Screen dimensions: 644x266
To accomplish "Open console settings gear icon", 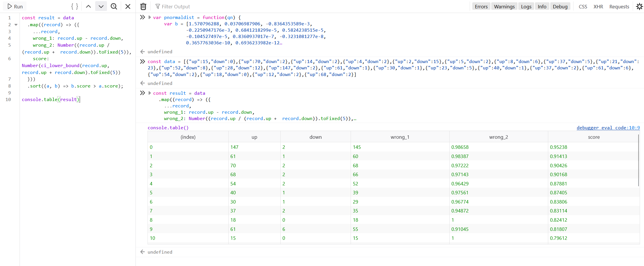I will [x=639, y=6].
